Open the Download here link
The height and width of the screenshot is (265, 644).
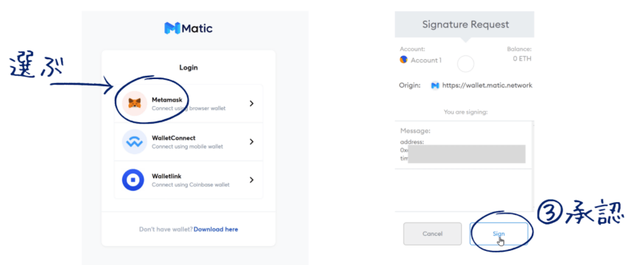(215, 229)
